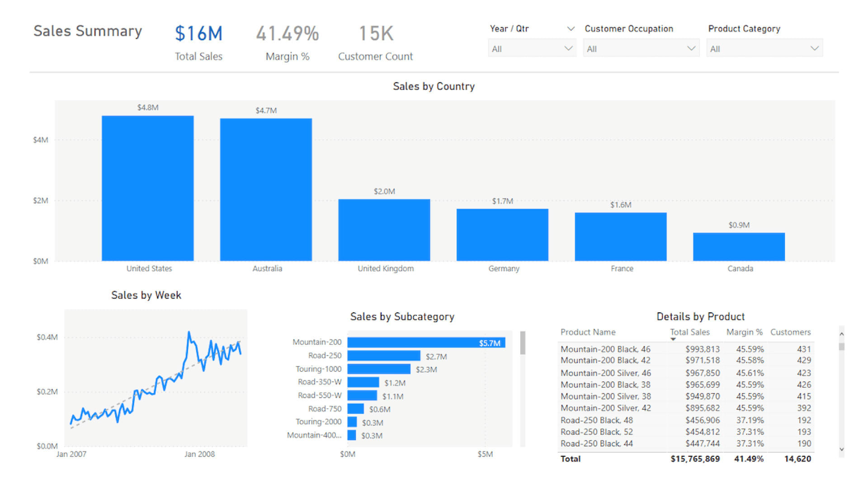Select the Road-250 subcategory bar
The image size is (868, 488).
pos(383,356)
